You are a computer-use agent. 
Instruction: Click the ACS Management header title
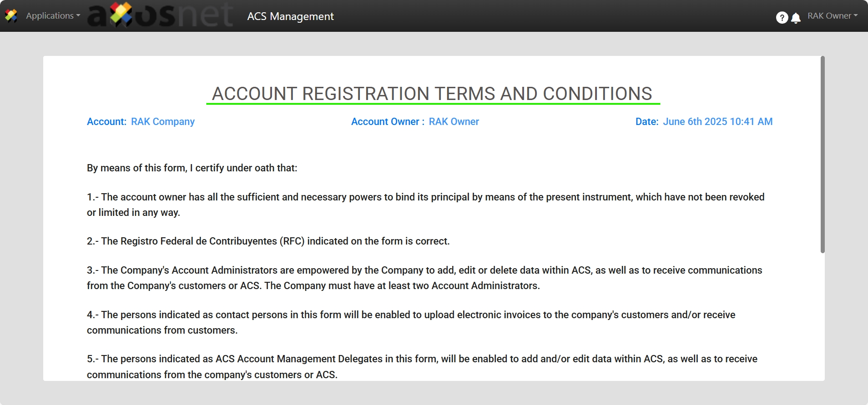click(290, 16)
